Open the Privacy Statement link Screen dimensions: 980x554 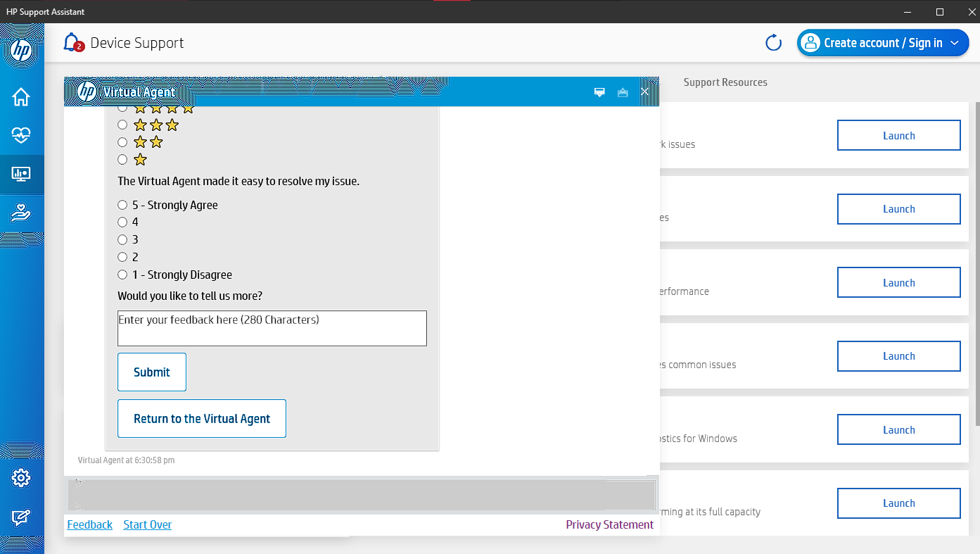tap(609, 524)
